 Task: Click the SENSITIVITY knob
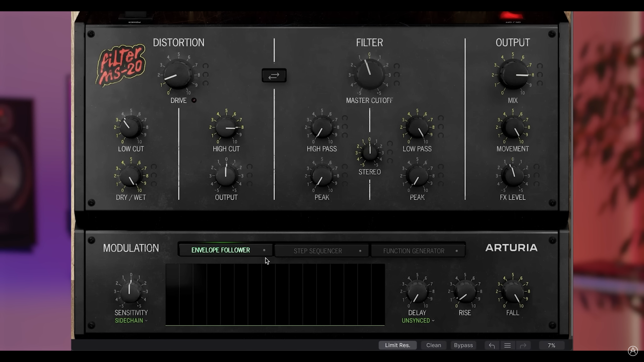(131, 291)
